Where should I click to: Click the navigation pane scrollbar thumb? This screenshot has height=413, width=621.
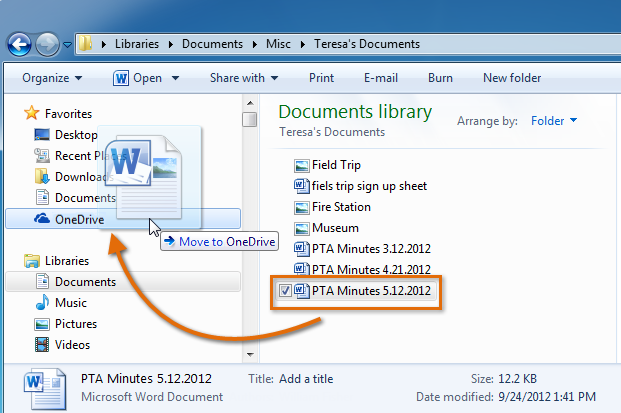coord(250,120)
